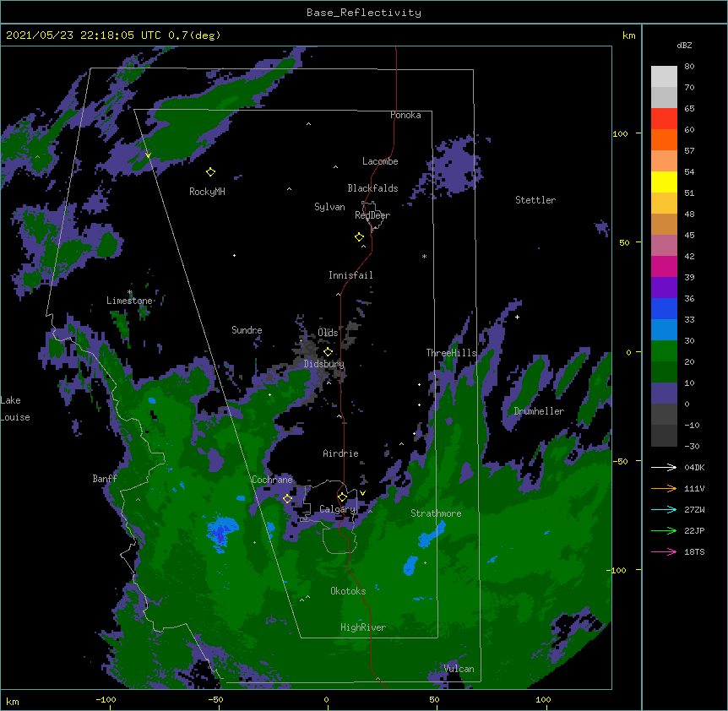
Task: Select the green 22JP arrow in the legend
Action: (x=664, y=530)
